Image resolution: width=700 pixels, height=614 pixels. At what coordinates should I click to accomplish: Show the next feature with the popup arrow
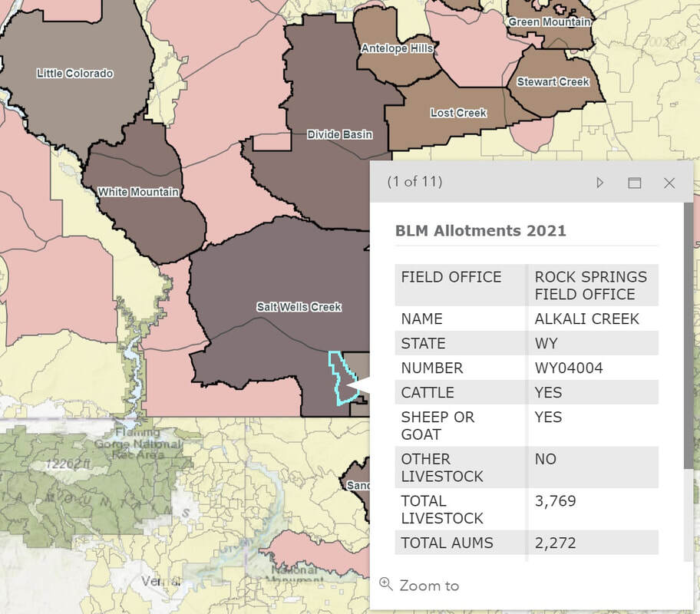[600, 183]
